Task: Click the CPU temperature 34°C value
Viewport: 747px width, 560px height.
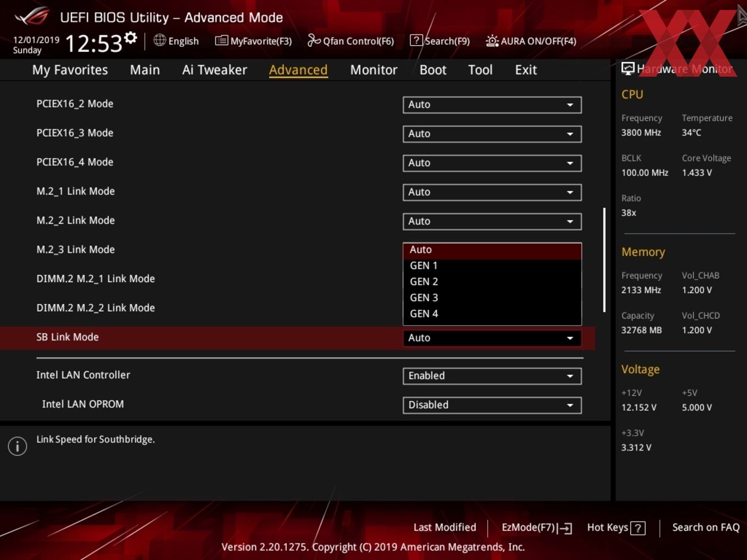Action: coord(692,132)
